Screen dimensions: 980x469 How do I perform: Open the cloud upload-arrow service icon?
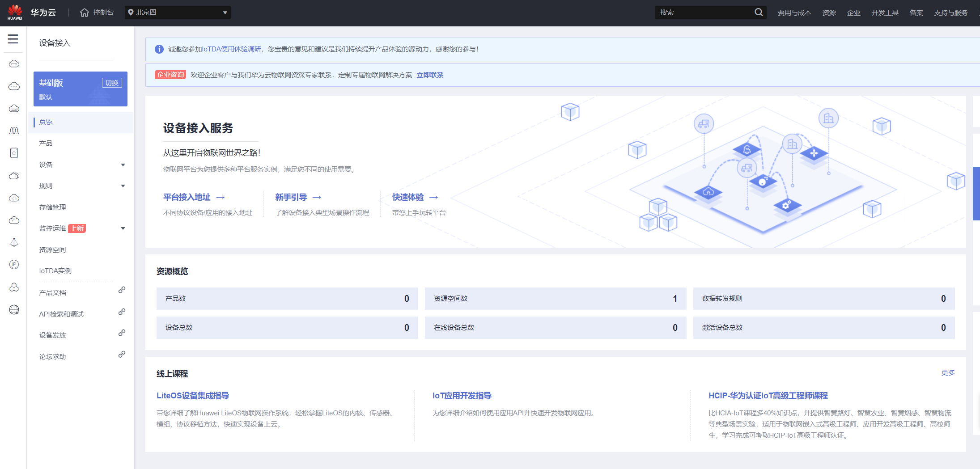click(x=14, y=198)
